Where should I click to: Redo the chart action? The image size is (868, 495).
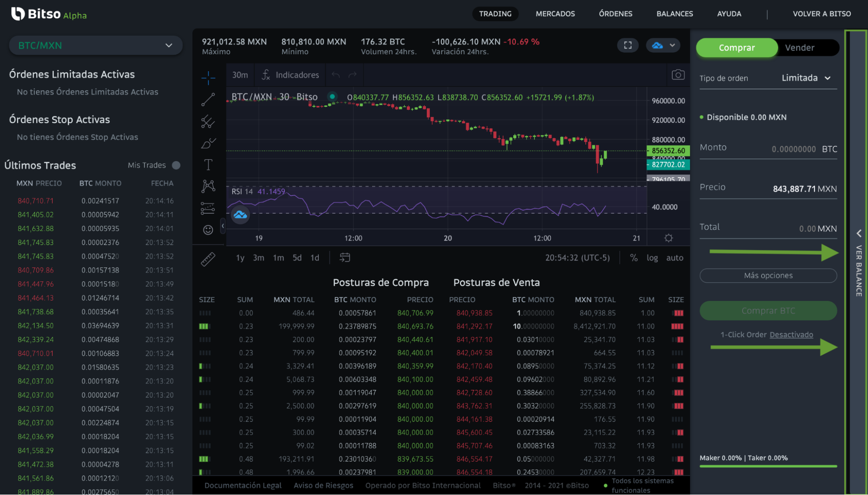353,75
